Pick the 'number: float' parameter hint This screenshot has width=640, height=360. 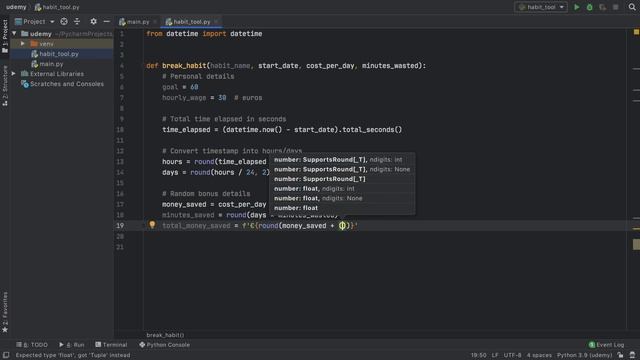point(296,208)
